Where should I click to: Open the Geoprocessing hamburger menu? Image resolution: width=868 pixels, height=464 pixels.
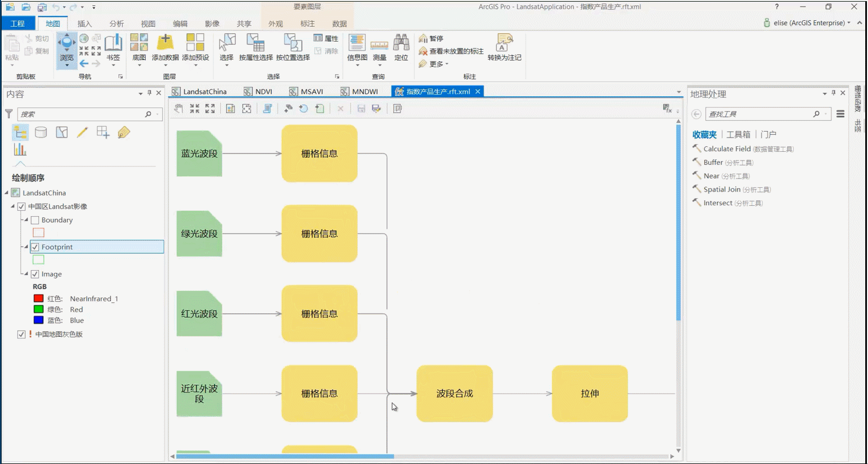point(840,114)
